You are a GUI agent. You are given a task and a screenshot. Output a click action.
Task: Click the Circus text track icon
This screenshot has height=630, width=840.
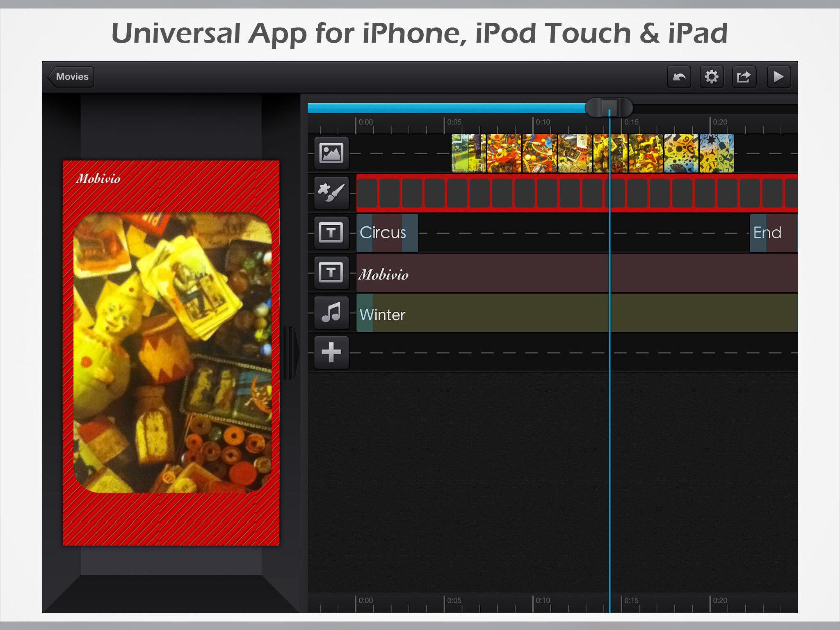(x=331, y=233)
